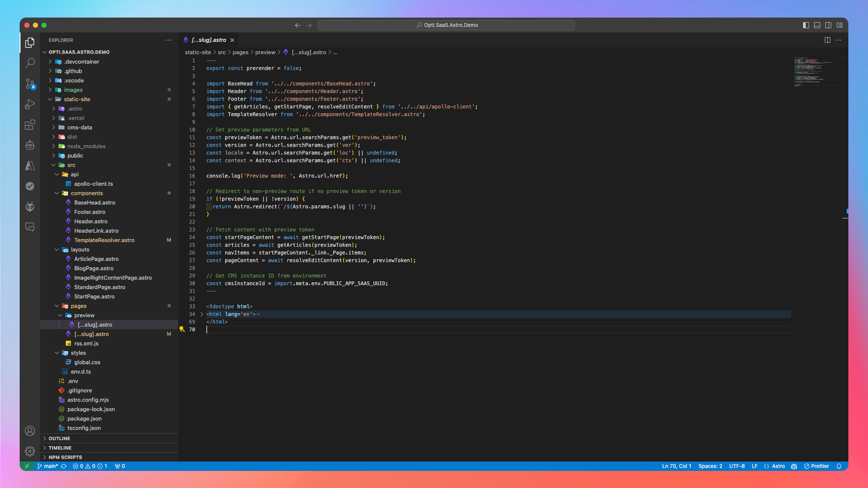Toggle primary side bar visibility
868x488 pixels.
(806, 25)
